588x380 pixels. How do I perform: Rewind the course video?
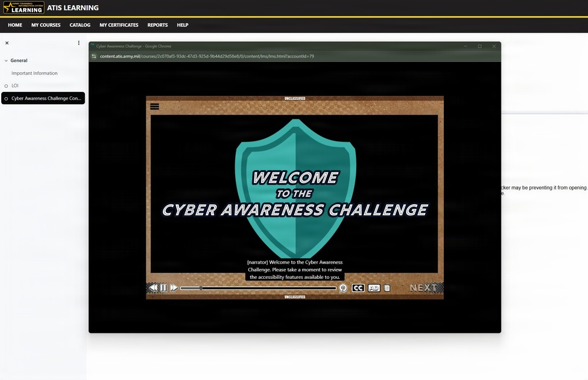153,288
